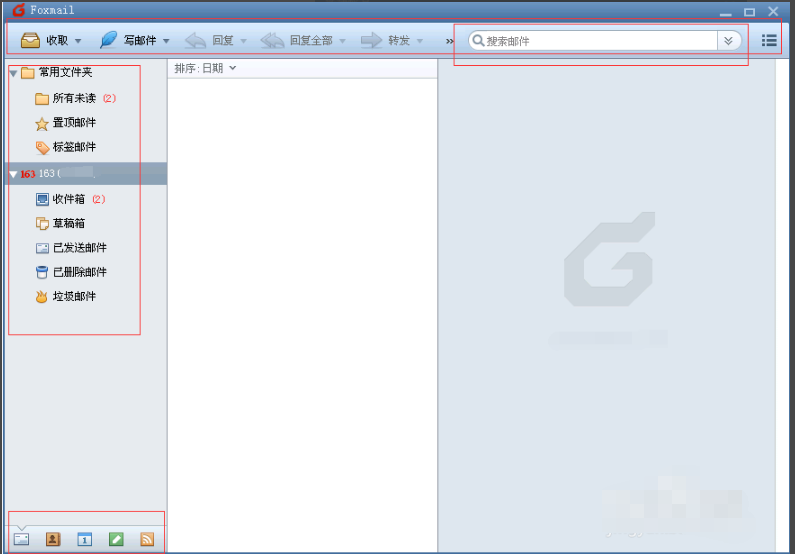
Task: Open the 垃圾邮件 spam folder
Action: 74,297
